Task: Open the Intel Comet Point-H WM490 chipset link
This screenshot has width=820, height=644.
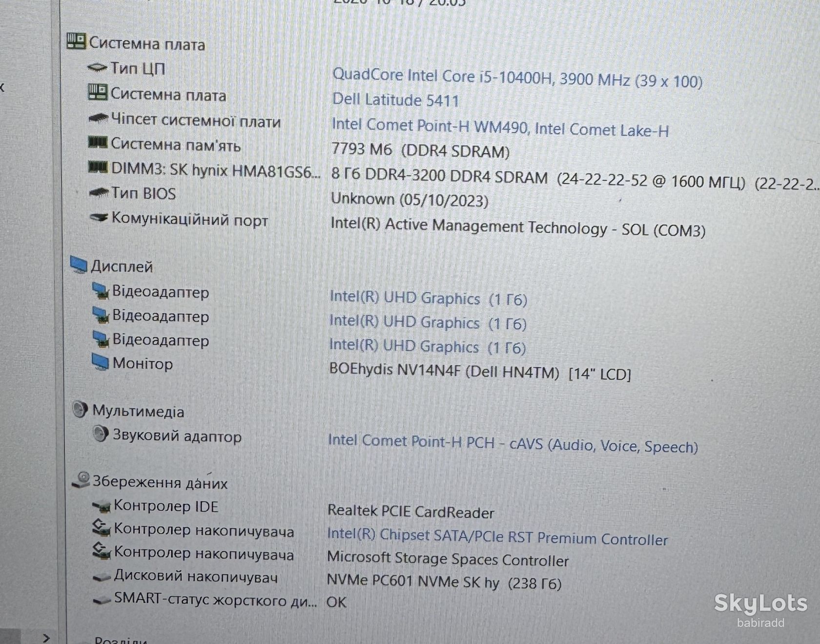Action: coord(500,127)
